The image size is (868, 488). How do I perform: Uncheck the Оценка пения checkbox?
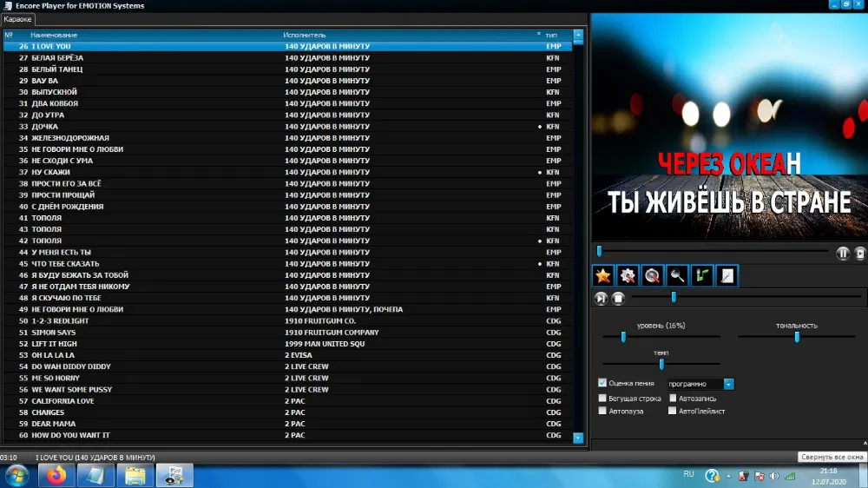[602, 383]
